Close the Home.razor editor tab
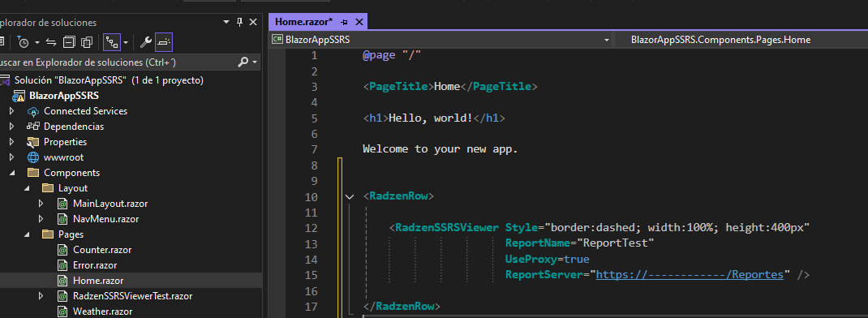The width and height of the screenshot is (868, 318). [x=359, y=22]
